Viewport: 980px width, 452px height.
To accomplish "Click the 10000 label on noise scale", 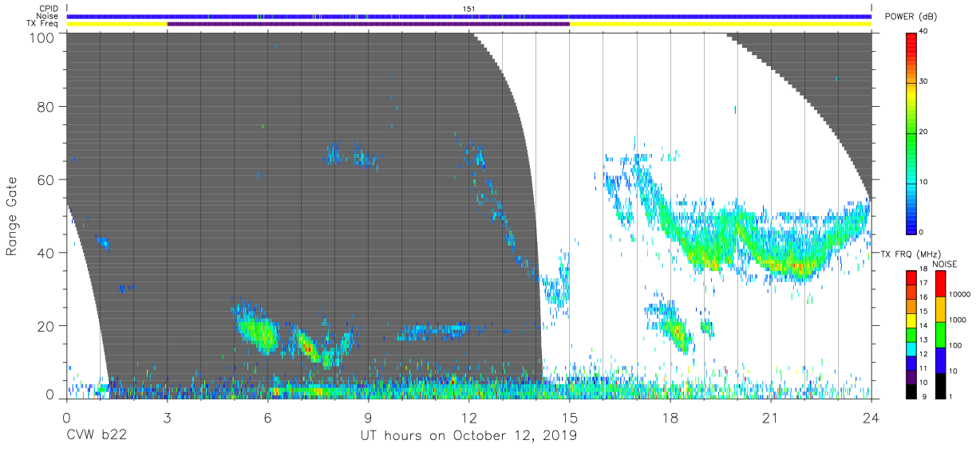I will 961,294.
